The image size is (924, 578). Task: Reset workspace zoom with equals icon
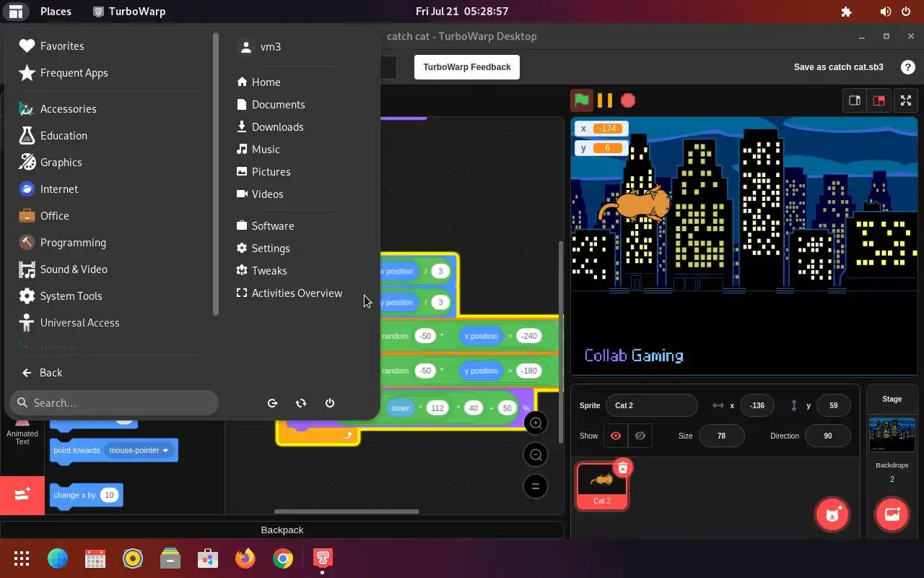tap(536, 487)
